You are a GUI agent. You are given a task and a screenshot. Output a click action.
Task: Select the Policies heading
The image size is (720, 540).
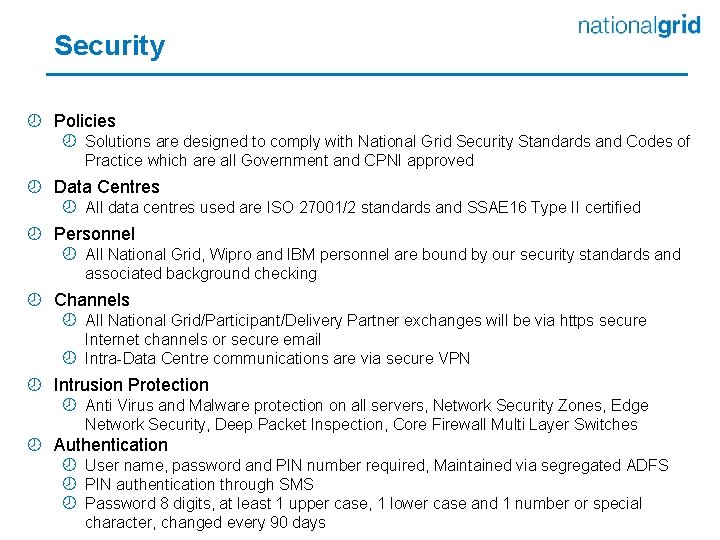coord(85,121)
